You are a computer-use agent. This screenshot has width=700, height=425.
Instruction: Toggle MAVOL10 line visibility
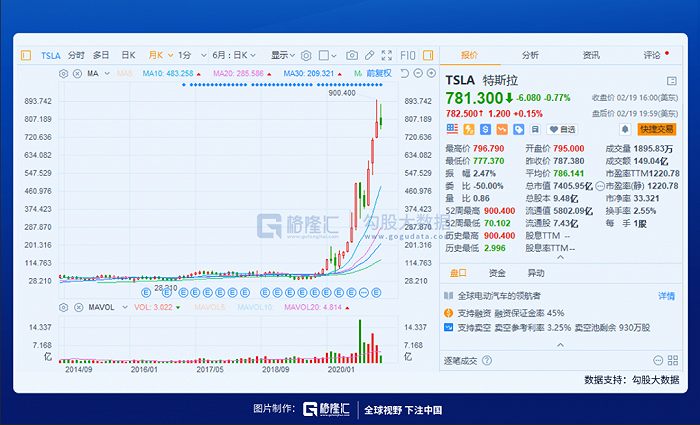click(255, 308)
